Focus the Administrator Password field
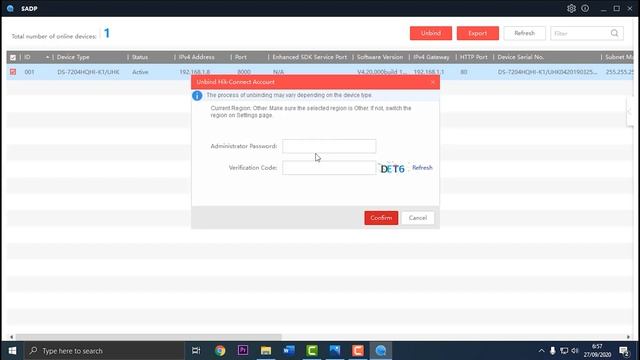 tap(329, 146)
